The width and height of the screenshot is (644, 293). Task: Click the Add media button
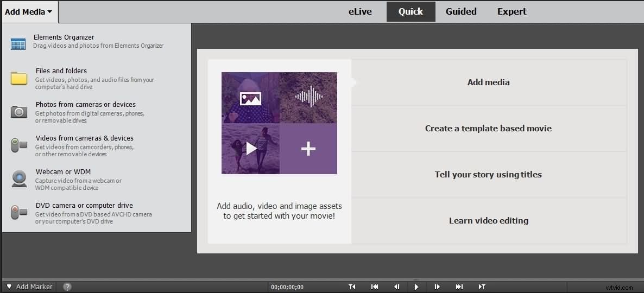pyautogui.click(x=489, y=82)
